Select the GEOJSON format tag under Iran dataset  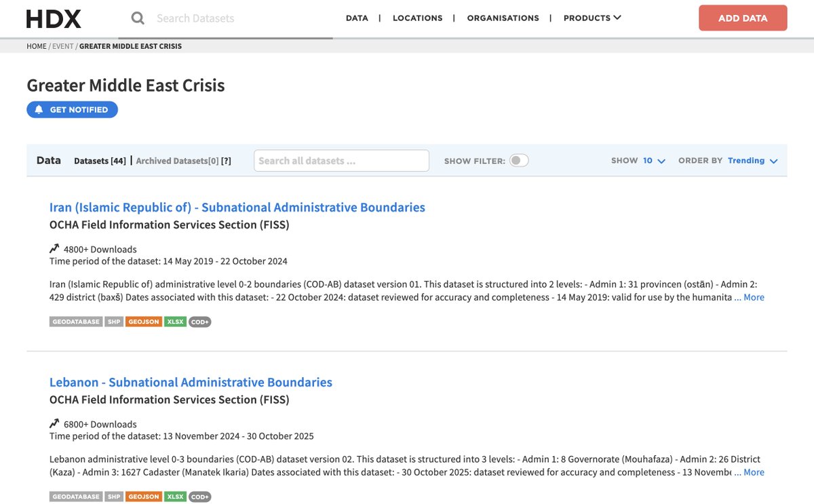point(143,321)
